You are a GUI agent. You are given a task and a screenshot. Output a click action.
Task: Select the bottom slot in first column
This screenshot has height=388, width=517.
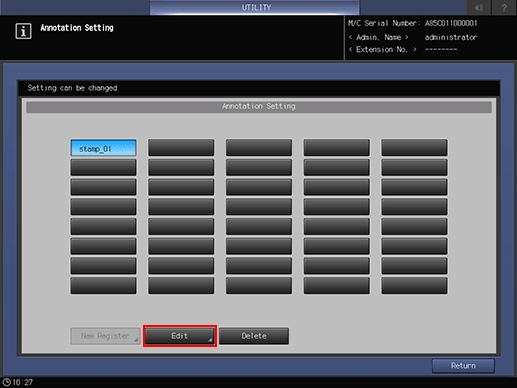tap(103, 286)
